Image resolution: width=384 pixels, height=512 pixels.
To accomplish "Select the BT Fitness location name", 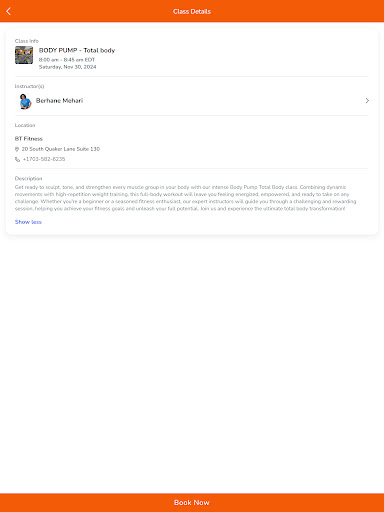I will coord(29,139).
